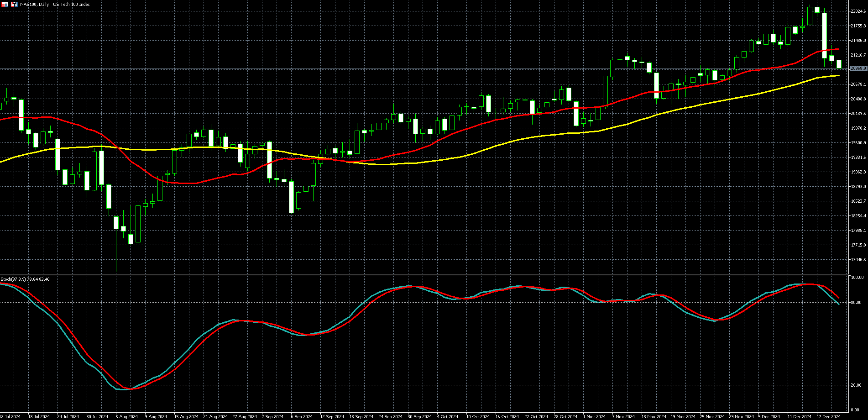Click the 4 Oct 2024 date label
This screenshot has height=420, width=868.
tap(448, 417)
